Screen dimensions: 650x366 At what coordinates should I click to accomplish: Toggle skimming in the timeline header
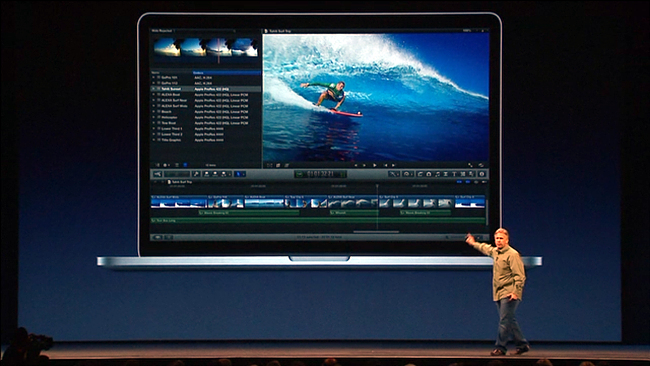tap(459, 182)
